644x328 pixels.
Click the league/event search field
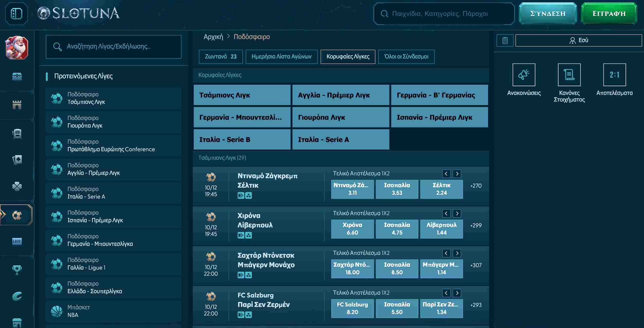tap(114, 47)
